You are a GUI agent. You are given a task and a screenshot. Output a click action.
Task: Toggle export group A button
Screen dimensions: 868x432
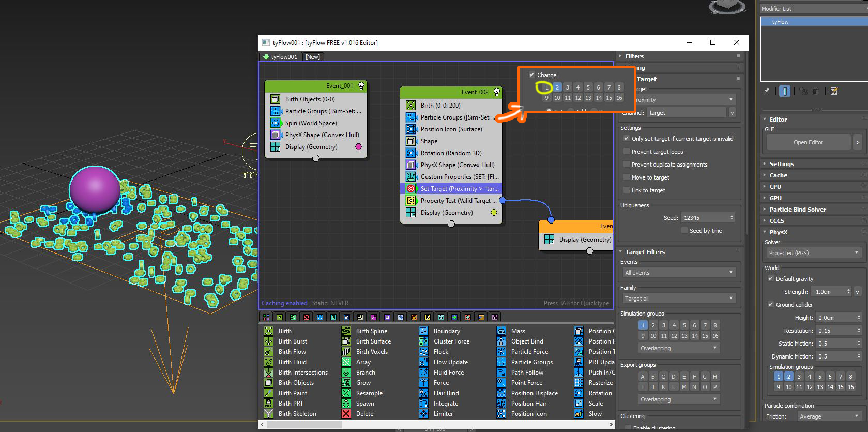(643, 377)
